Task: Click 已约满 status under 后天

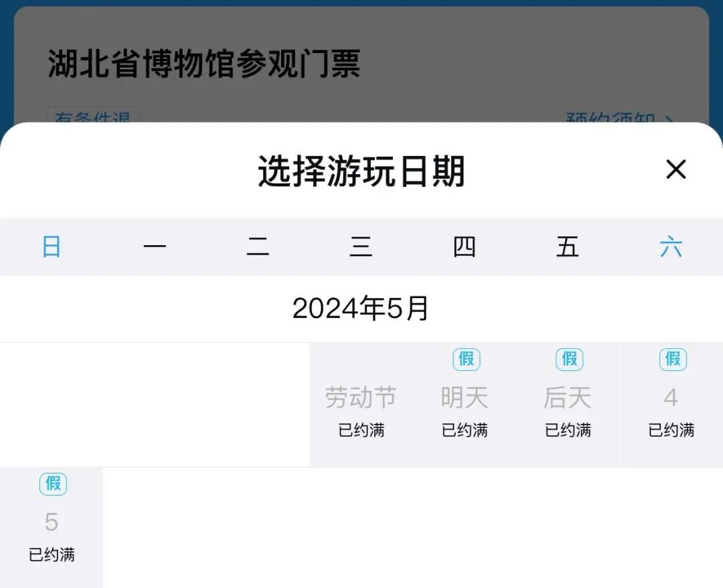Action: coord(568,430)
